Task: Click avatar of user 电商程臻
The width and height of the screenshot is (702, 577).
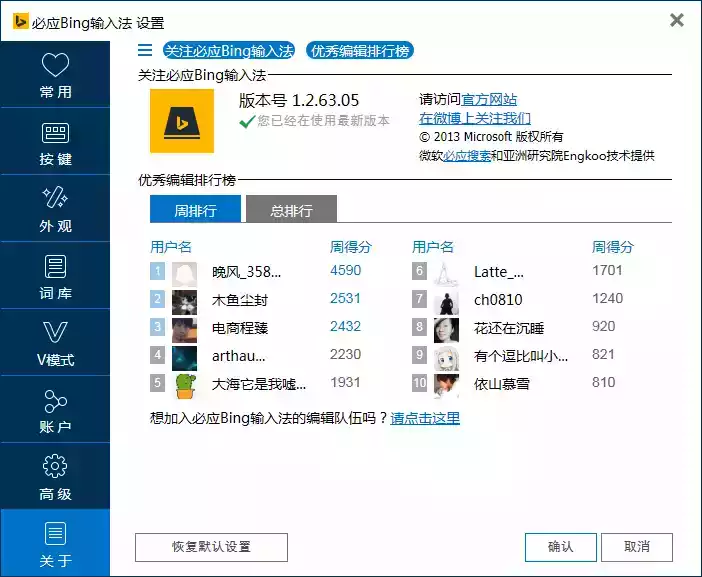Action: click(x=184, y=330)
